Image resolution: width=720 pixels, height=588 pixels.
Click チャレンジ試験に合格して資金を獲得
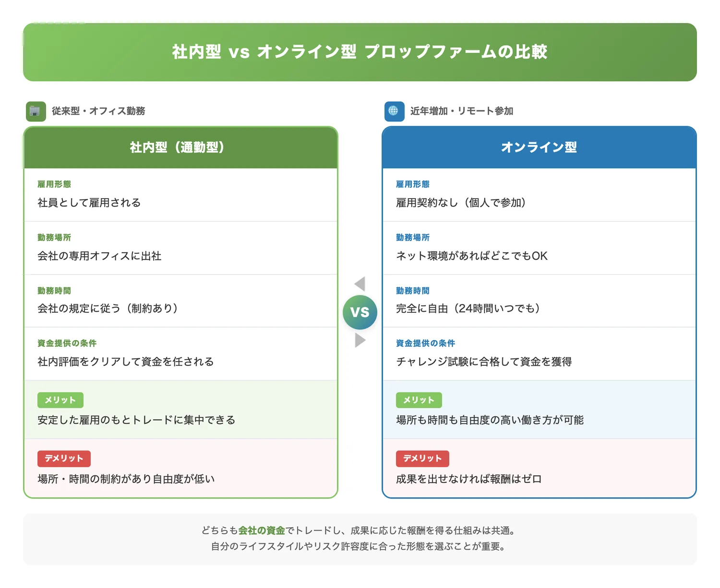tap(484, 362)
